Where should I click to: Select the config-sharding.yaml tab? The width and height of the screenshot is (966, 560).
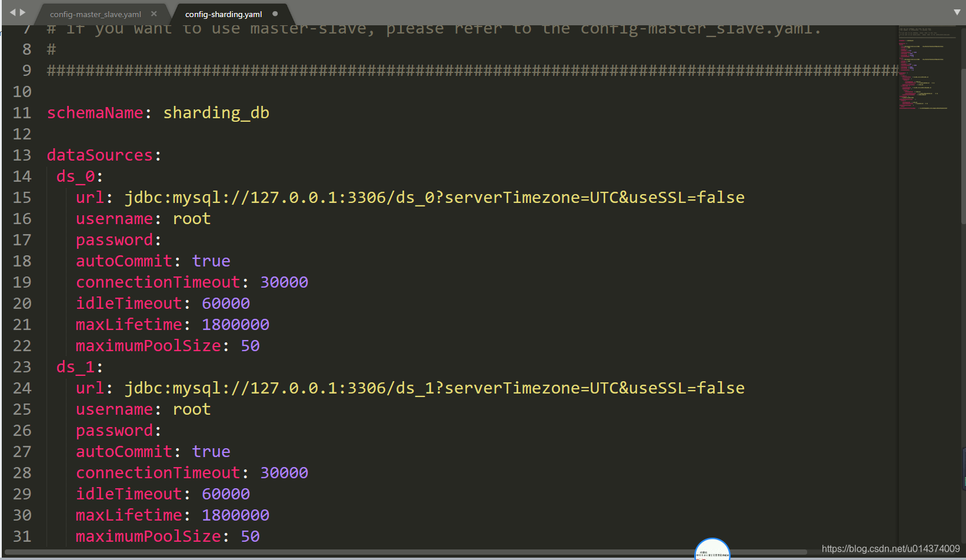[x=224, y=14]
